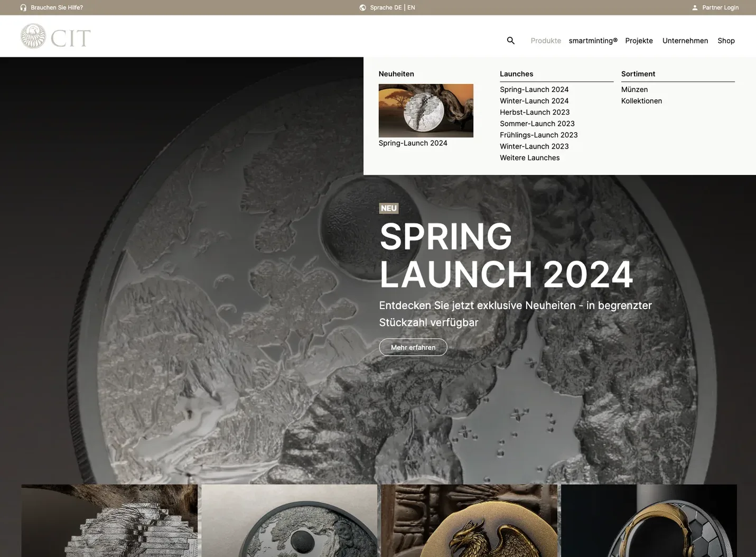Image resolution: width=756 pixels, height=557 pixels.
Task: Click the headphones help icon
Action: tap(23, 7)
